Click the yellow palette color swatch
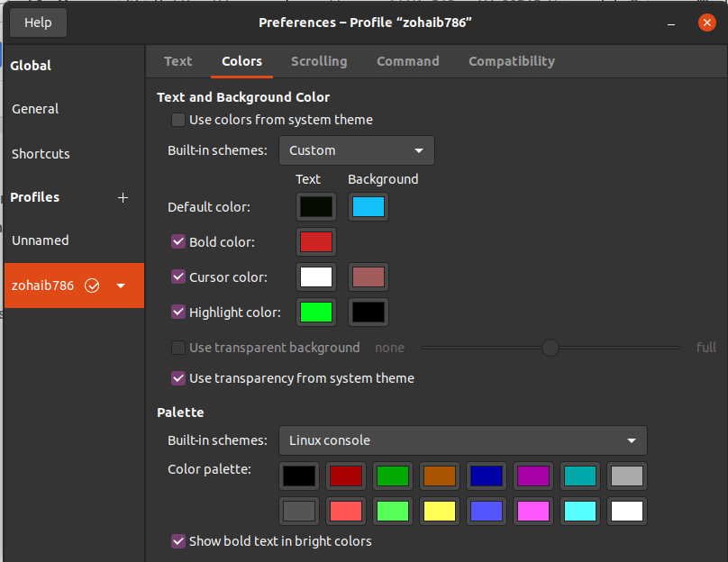Viewport: 728px width, 562px height. 440,511
